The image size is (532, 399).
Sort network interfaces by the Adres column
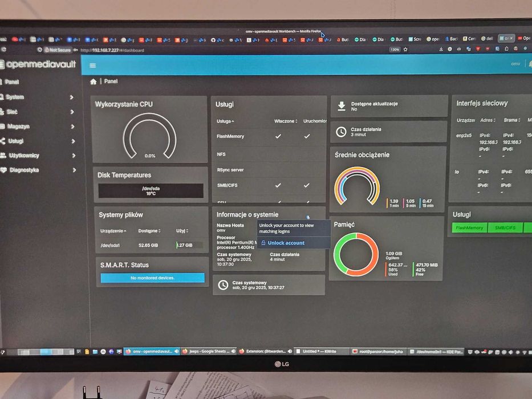coord(488,120)
